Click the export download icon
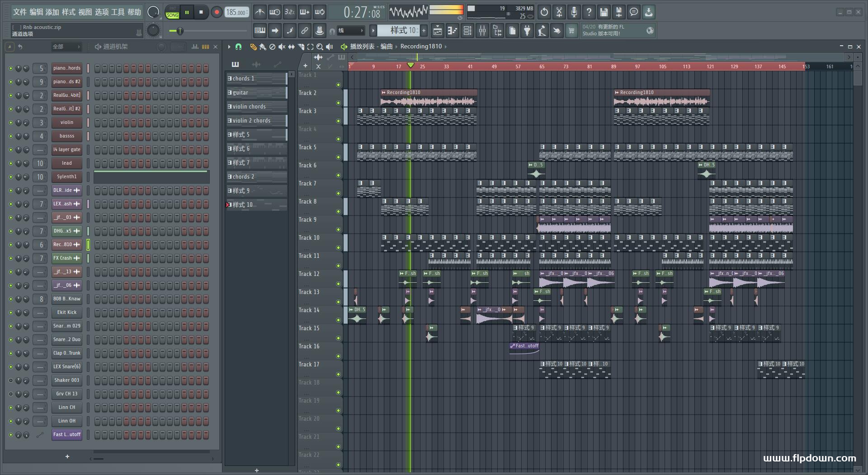The height and width of the screenshot is (475, 868). (x=649, y=12)
